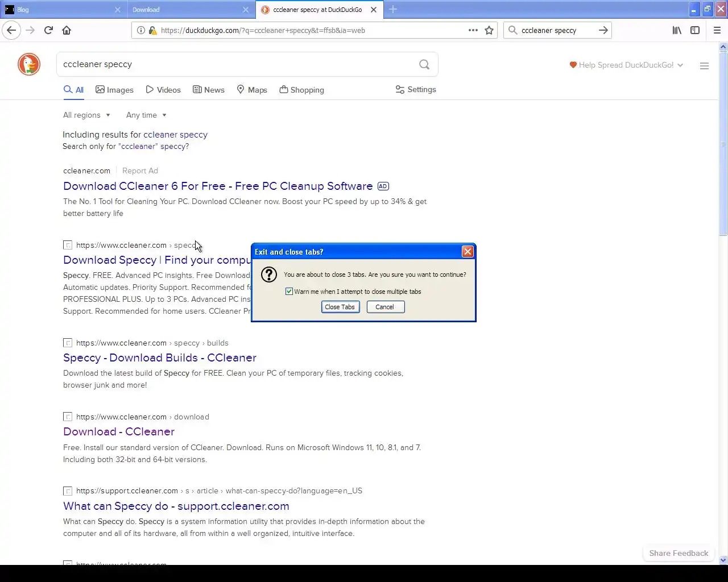
Task: Open the browser home page
Action: click(67, 30)
